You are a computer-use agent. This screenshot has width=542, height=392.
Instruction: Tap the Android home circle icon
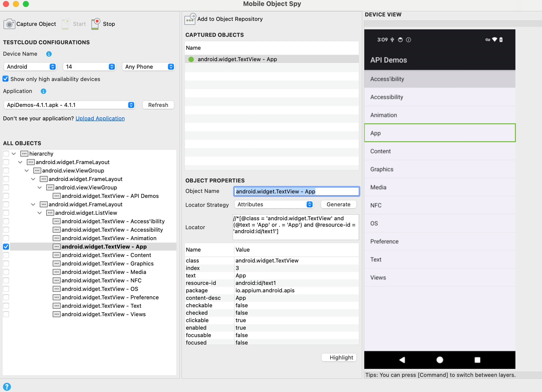[440, 360]
